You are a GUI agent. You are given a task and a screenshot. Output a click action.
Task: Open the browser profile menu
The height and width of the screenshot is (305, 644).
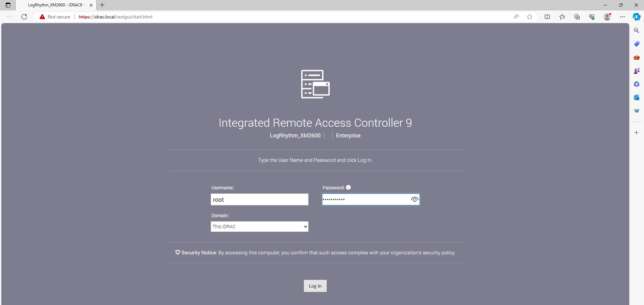click(x=607, y=16)
